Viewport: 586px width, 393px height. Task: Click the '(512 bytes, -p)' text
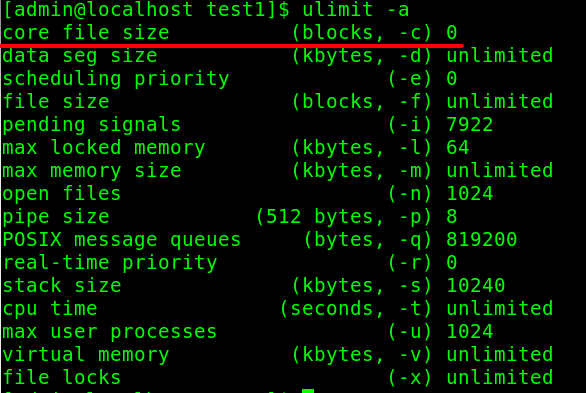click(344, 217)
